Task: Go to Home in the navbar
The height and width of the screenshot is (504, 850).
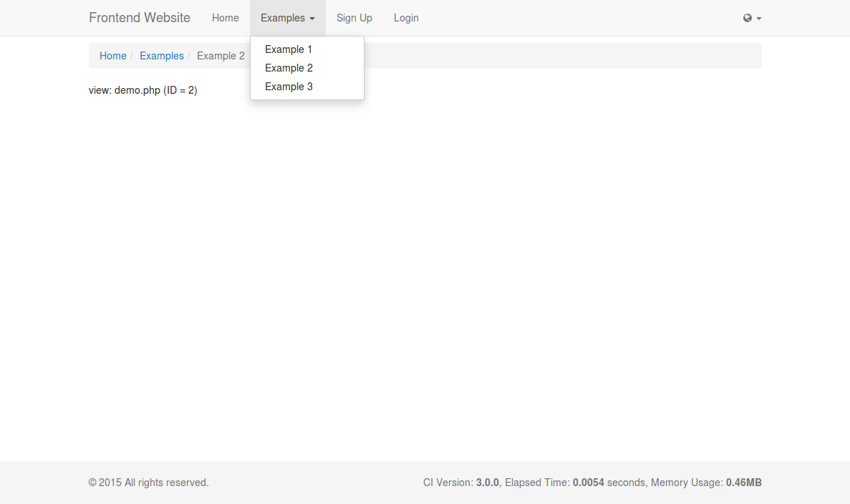Action: point(225,18)
